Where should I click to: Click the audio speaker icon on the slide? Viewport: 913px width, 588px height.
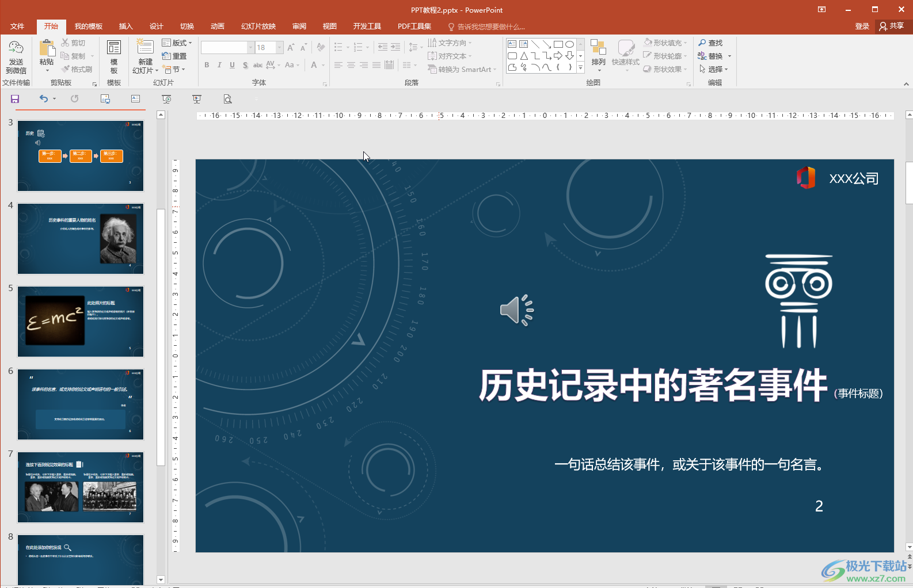tap(516, 311)
